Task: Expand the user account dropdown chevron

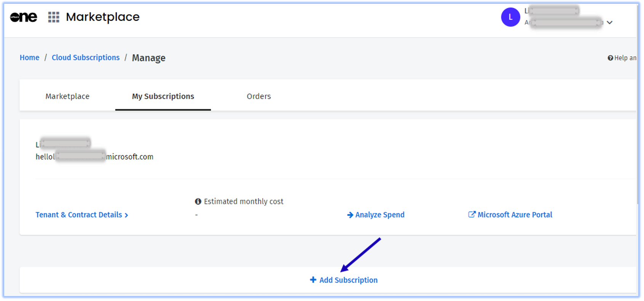Action: pyautogui.click(x=610, y=22)
